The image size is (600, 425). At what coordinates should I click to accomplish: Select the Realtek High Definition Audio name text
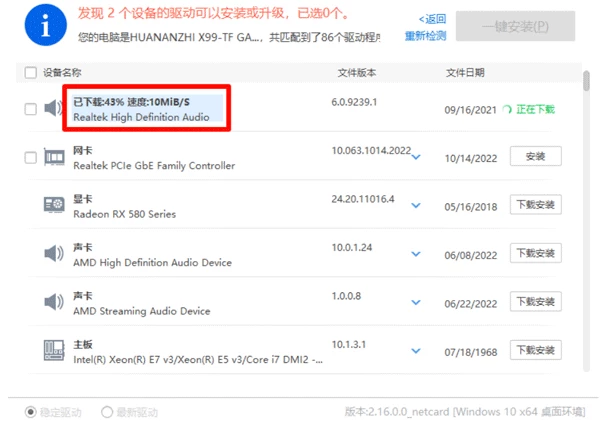pyautogui.click(x=141, y=117)
